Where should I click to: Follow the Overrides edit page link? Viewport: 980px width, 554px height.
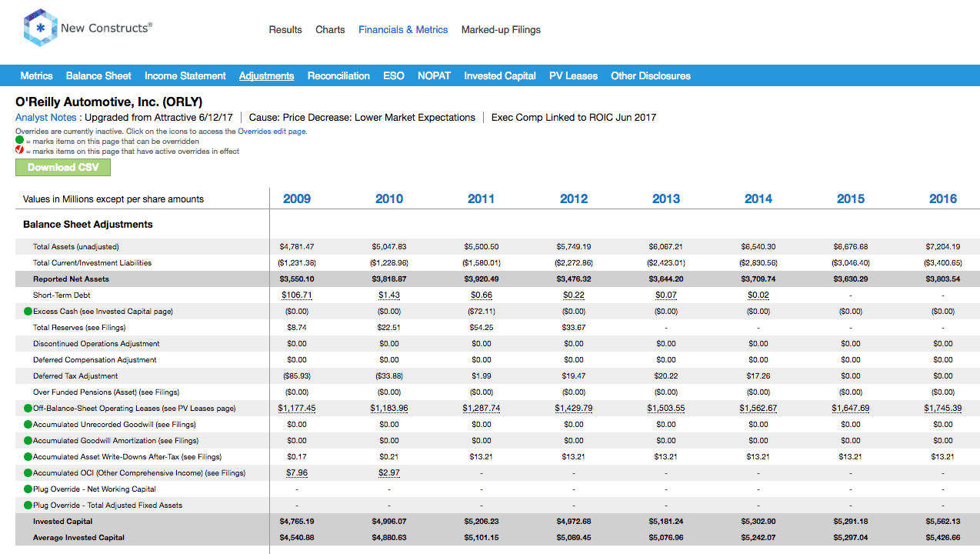click(272, 132)
